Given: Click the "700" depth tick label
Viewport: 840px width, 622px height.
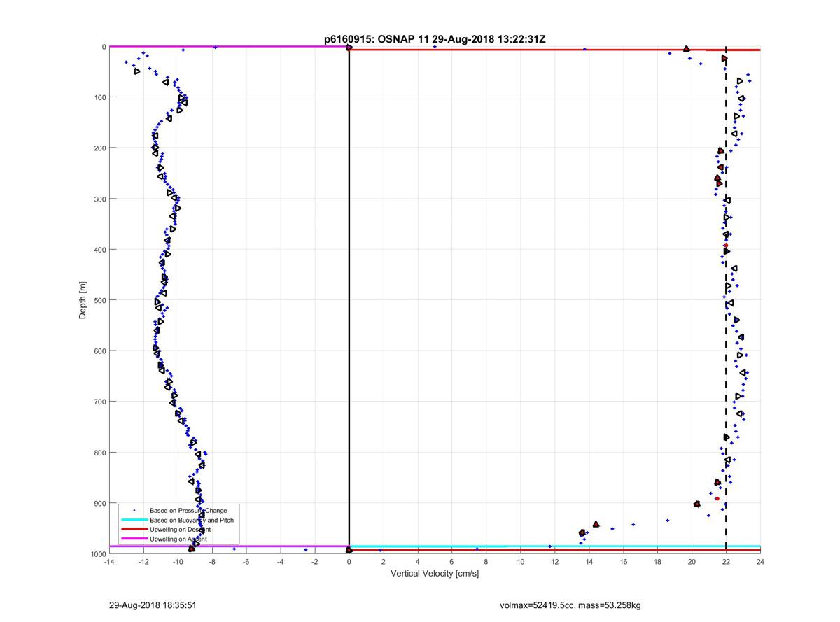Looking at the screenshot, I should (99, 402).
